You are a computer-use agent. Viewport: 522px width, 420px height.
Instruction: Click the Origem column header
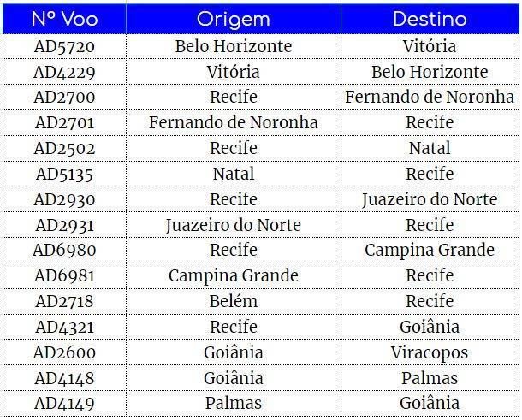234,19
